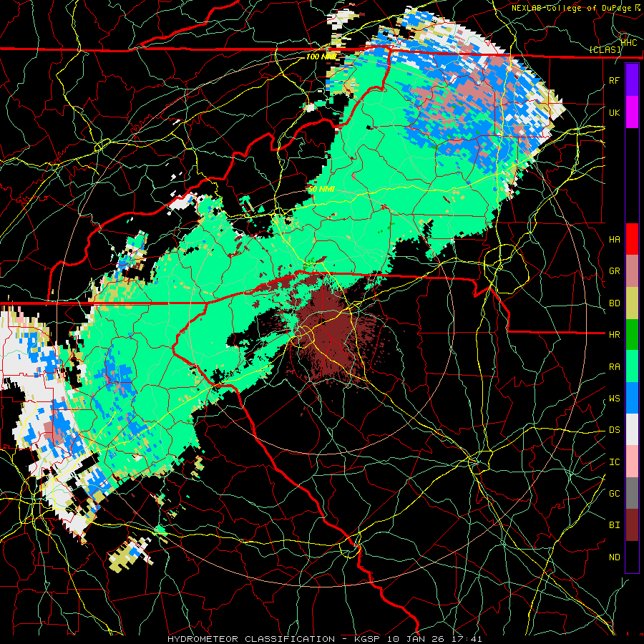This screenshot has width=644, height=644.
Task: Click the RA bright green legend swatch
Action: pyautogui.click(x=632, y=366)
